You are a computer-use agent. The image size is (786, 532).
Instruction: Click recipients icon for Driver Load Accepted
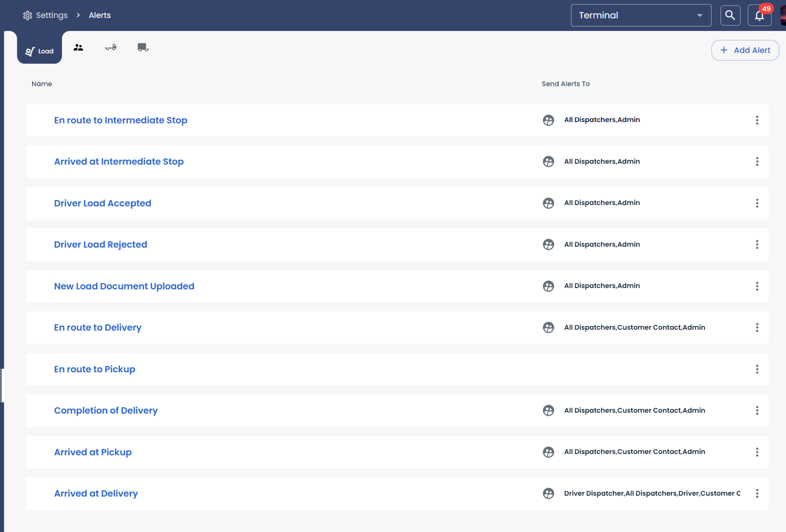pos(548,203)
